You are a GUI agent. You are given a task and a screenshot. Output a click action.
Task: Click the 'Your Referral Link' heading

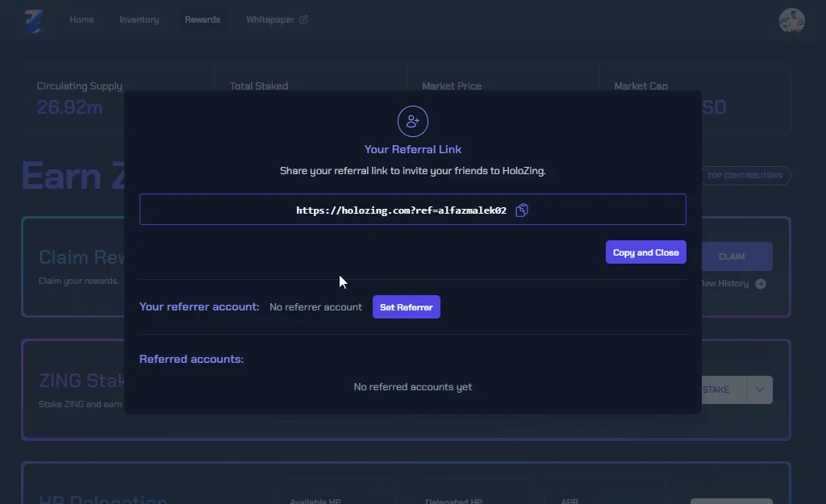412,149
